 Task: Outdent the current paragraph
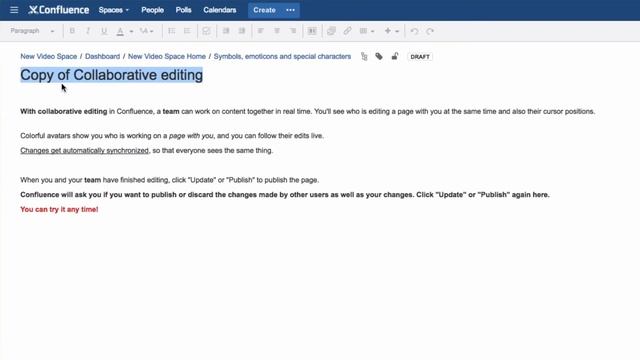(226, 31)
